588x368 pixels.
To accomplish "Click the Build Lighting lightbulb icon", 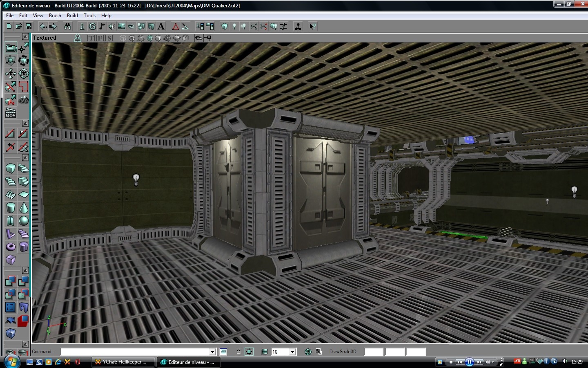I will [234, 27].
